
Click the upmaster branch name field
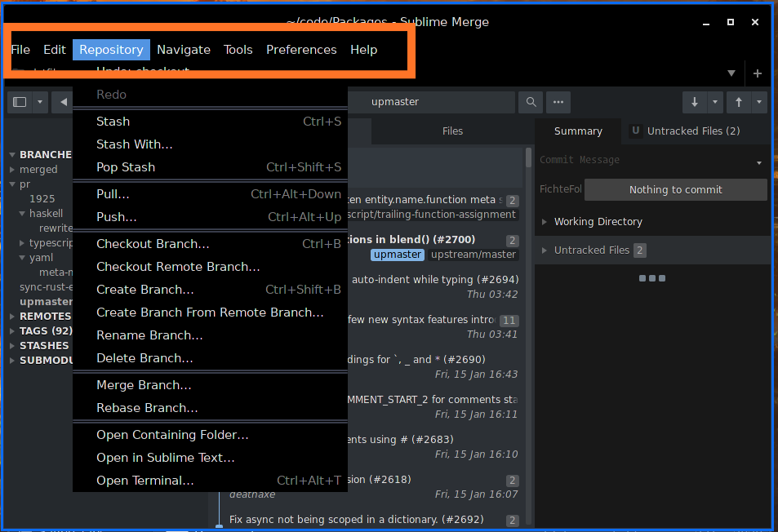[x=431, y=102]
